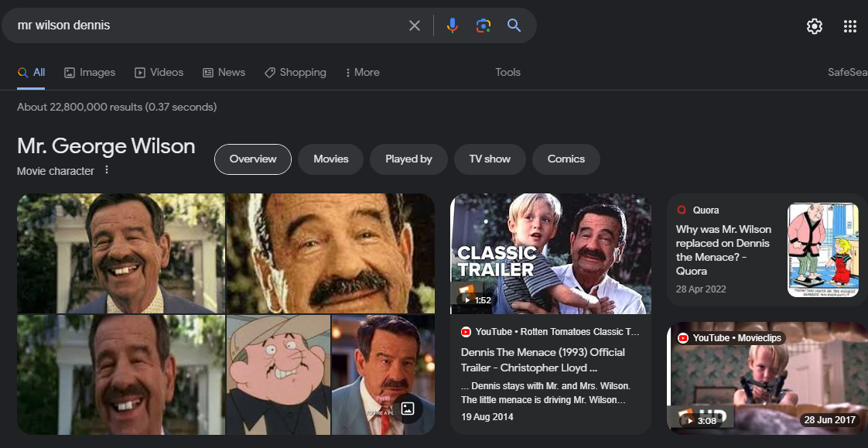Image resolution: width=868 pixels, height=448 pixels.
Task: Select the Comics chip
Action: coord(566,159)
